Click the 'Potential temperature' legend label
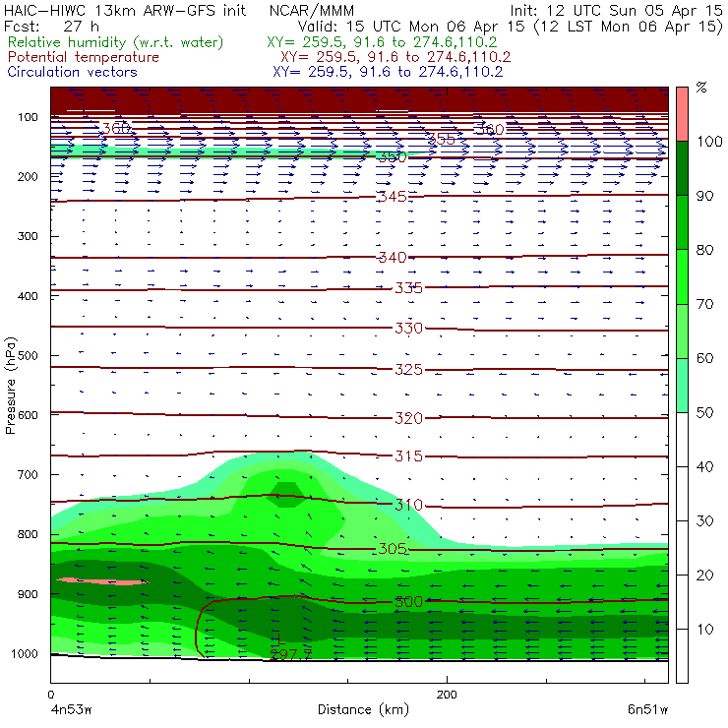Image resolution: width=728 pixels, height=728 pixels. pos(84,57)
